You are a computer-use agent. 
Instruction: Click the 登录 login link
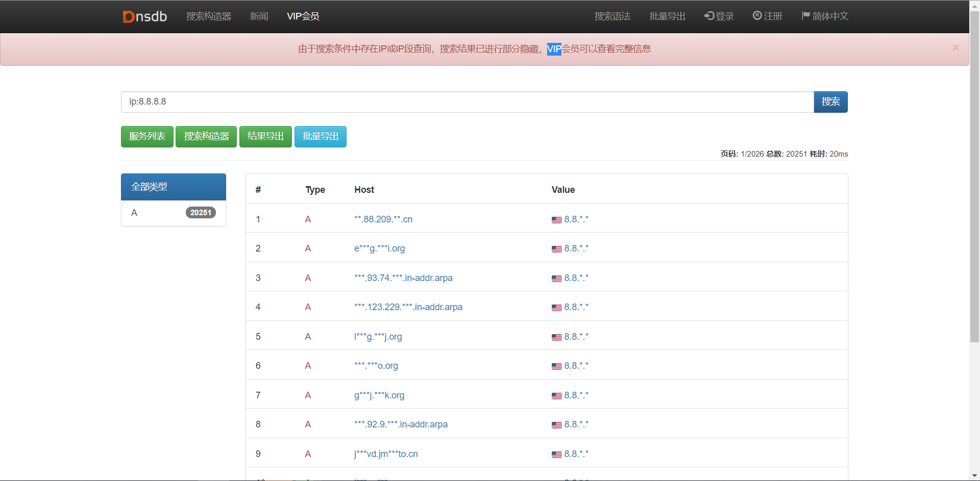pos(719,16)
